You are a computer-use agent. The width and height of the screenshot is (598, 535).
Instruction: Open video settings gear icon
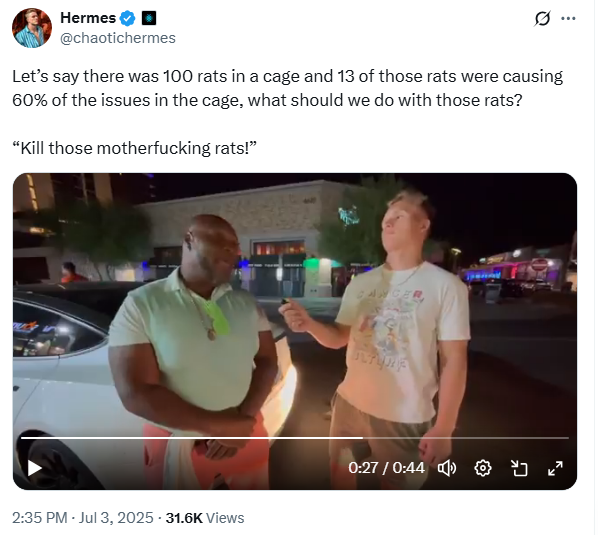482,468
